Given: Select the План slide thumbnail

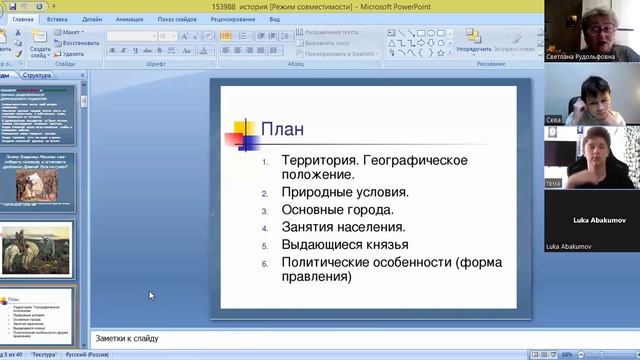Looking at the screenshot, I should (x=37, y=316).
